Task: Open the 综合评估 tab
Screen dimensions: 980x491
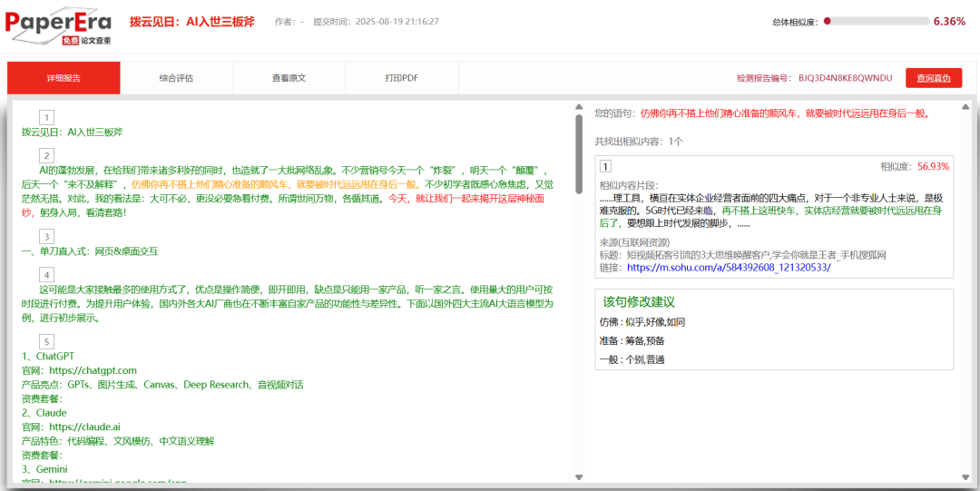Action: tap(176, 78)
